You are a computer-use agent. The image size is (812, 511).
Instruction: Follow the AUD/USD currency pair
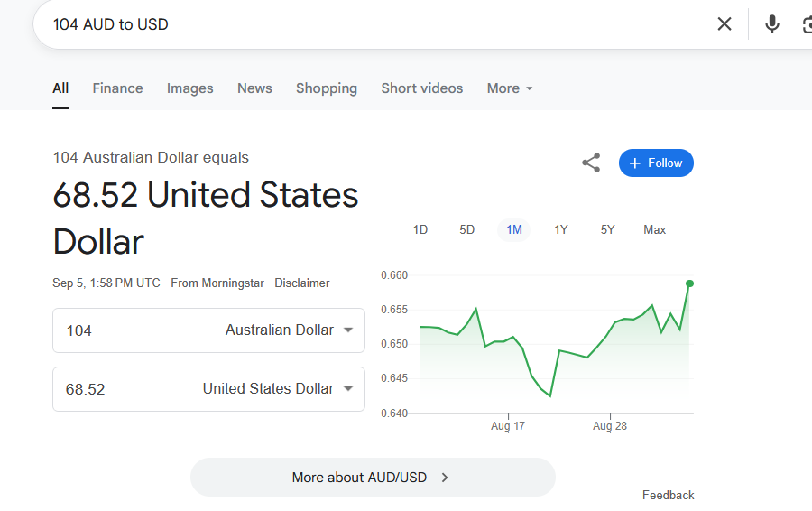point(656,163)
